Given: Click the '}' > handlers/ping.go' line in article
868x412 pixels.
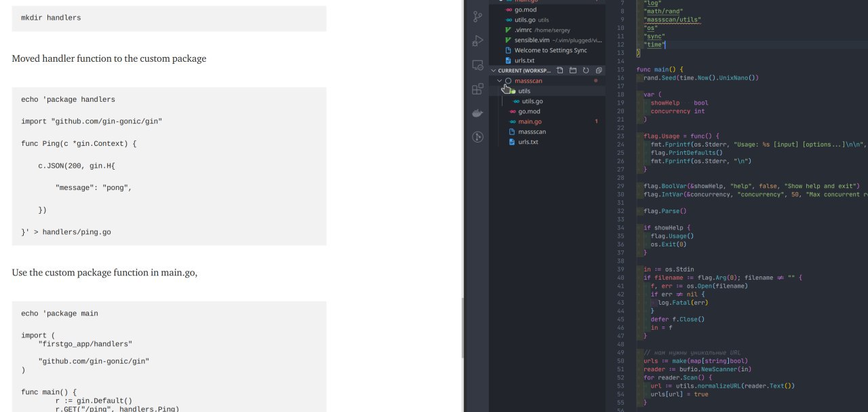Looking at the screenshot, I should [66, 232].
